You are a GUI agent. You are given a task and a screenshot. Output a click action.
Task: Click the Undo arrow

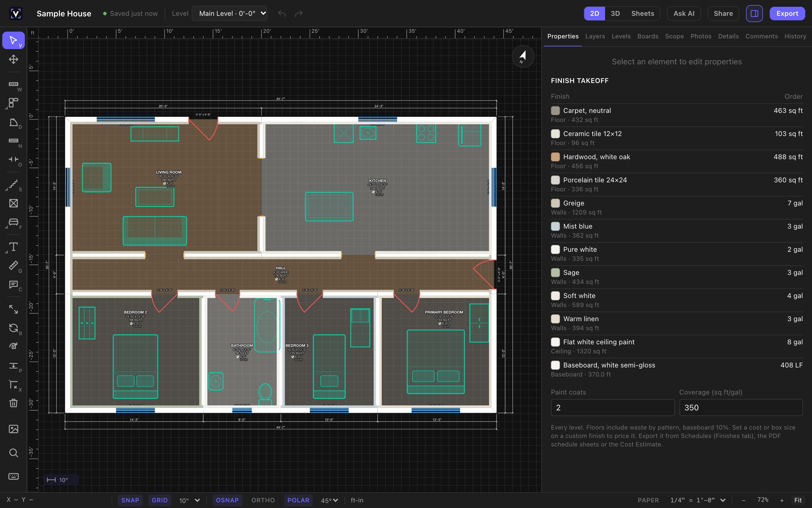click(282, 14)
